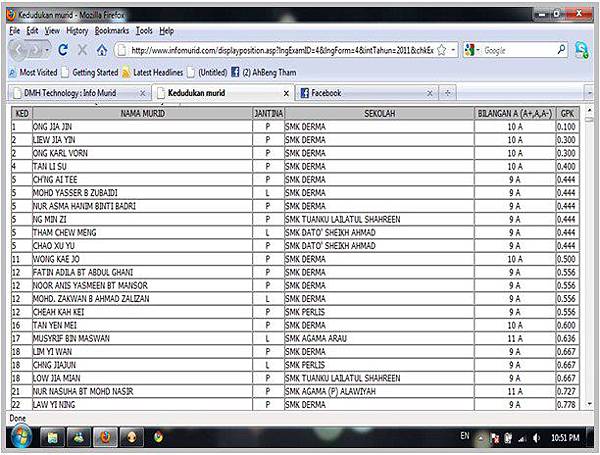The width and height of the screenshot is (600, 455).
Task: Open the Edit menu
Action: [x=32, y=31]
